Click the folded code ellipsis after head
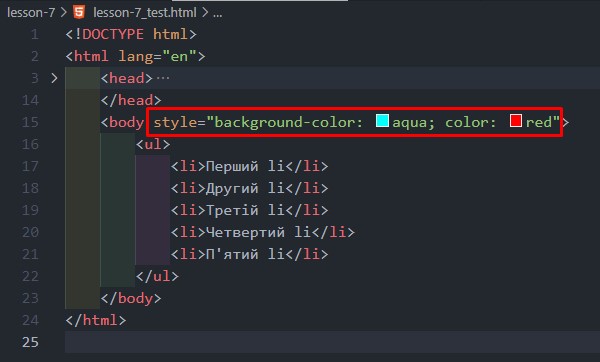Image resolution: width=600 pixels, height=362 pixels. [163, 78]
